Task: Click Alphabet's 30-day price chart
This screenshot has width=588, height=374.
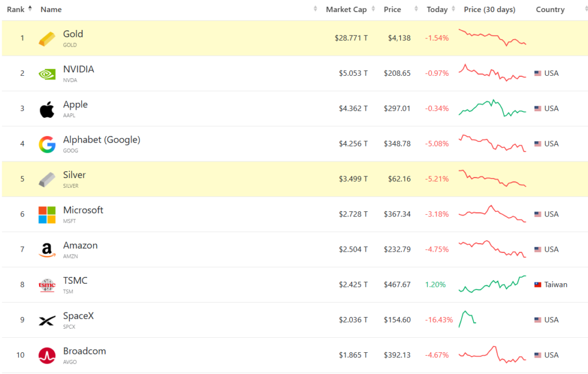Action: (x=492, y=143)
